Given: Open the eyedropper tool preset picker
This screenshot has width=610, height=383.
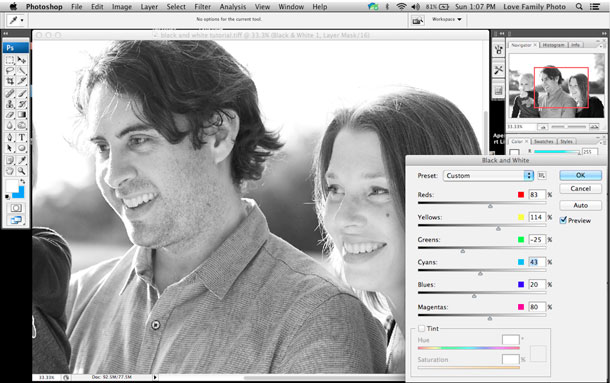Looking at the screenshot, I should [16, 20].
